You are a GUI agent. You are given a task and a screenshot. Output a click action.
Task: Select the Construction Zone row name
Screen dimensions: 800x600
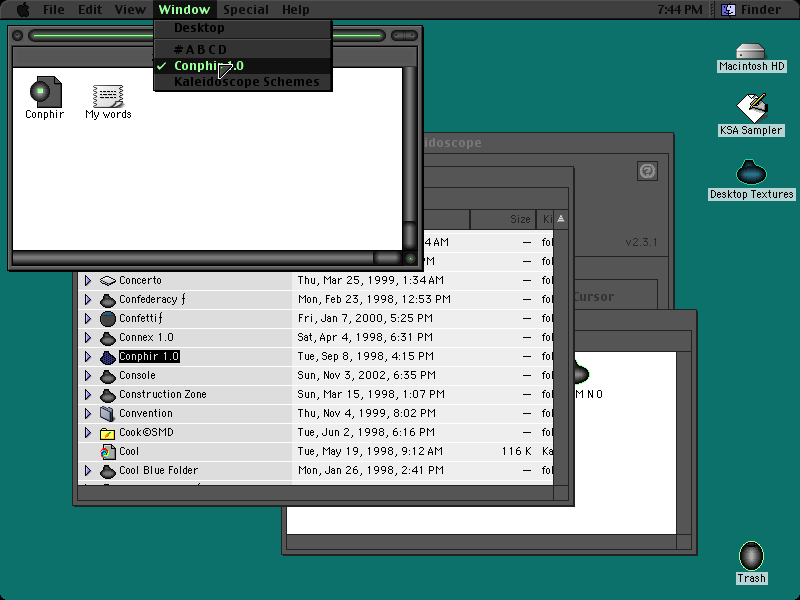pos(163,394)
